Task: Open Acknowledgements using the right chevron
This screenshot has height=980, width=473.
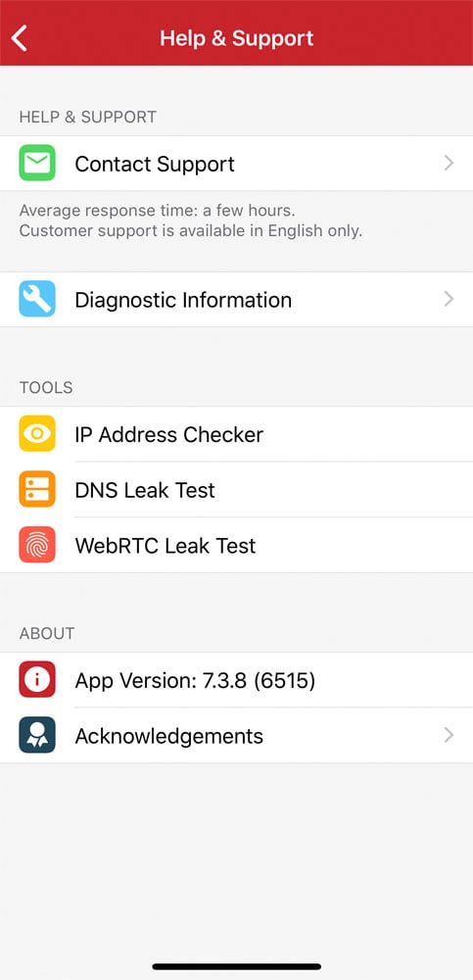Action: [449, 735]
